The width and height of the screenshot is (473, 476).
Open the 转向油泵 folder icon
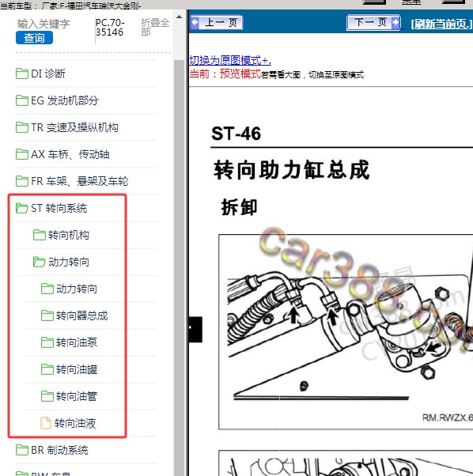click(x=47, y=342)
